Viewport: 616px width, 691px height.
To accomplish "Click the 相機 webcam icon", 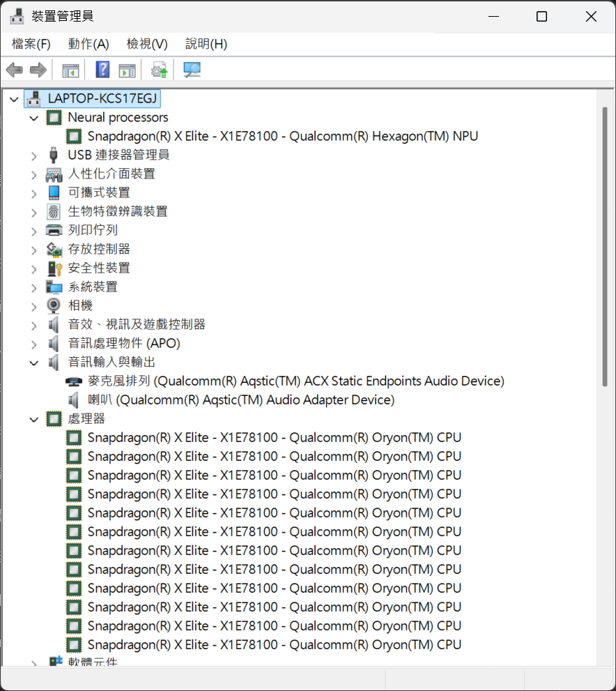I will [53, 306].
